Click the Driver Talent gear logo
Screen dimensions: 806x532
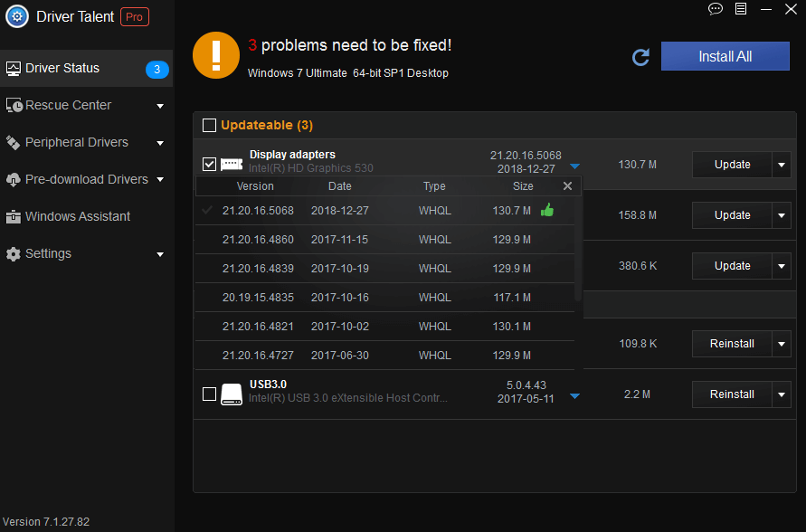coord(17,16)
